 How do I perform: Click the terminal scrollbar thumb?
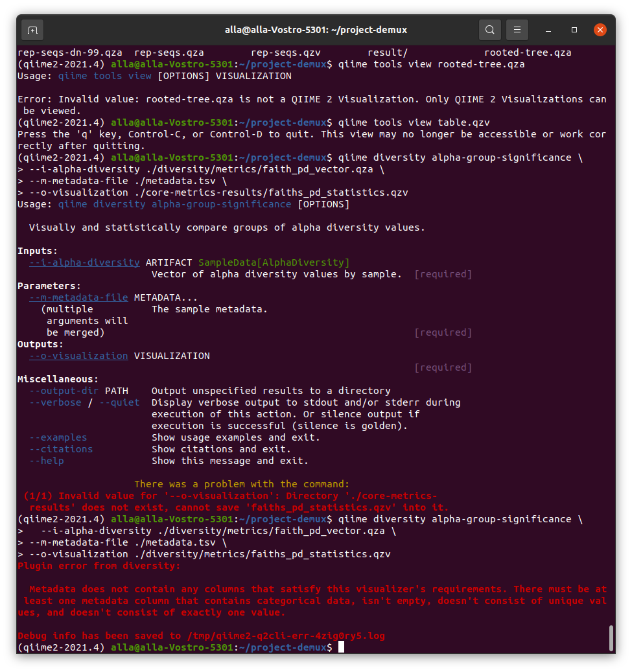tap(611, 638)
